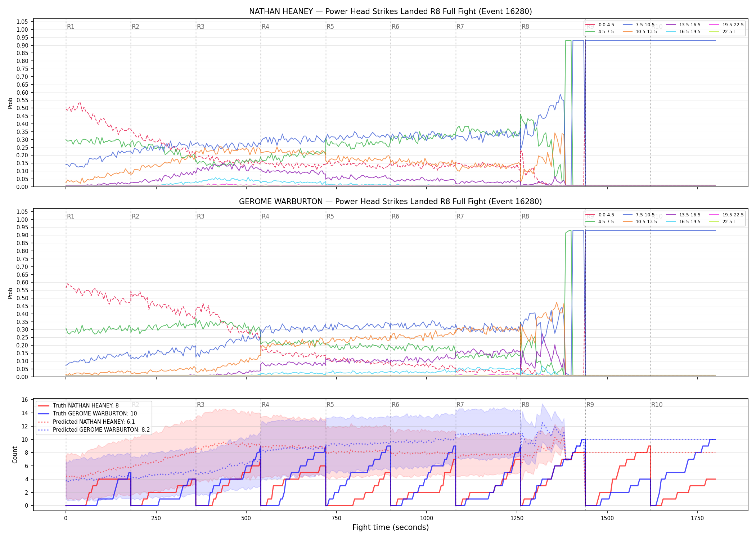Click the R5 round marker in the Count chart
This screenshot has height=540, width=756.
330,405
